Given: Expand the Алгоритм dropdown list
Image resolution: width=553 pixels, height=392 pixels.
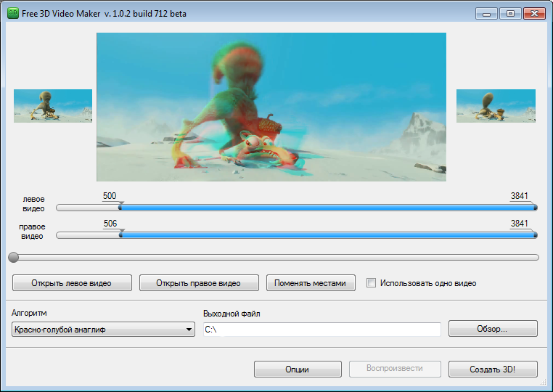Looking at the screenshot, I should (103, 329).
